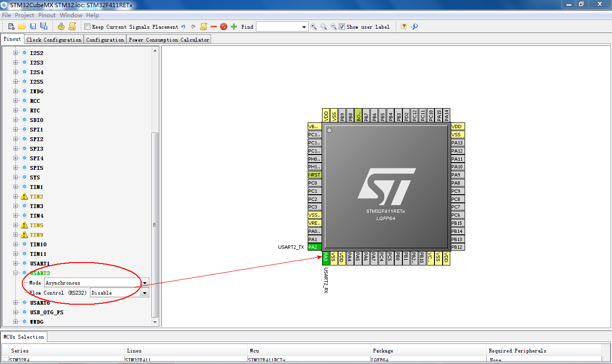
Task: Click the PA9 pin on the chip
Action: pos(458,175)
